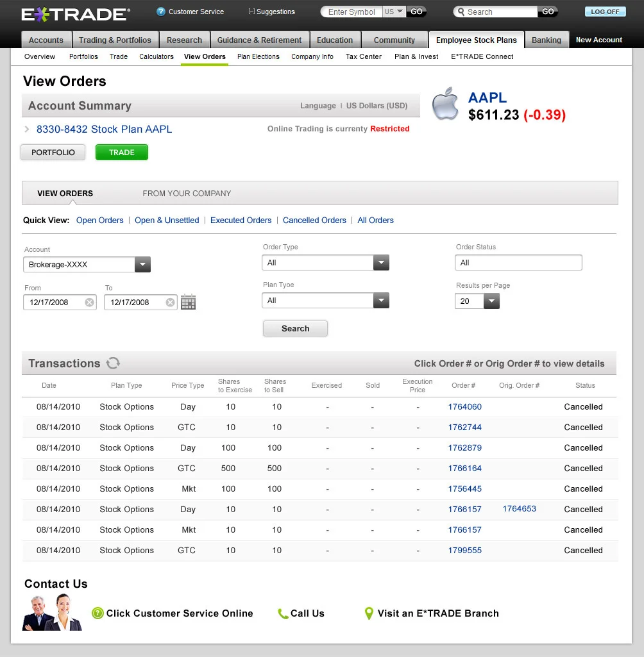Click the Customer Service help icon
The width and height of the screenshot is (644, 657).
(160, 12)
